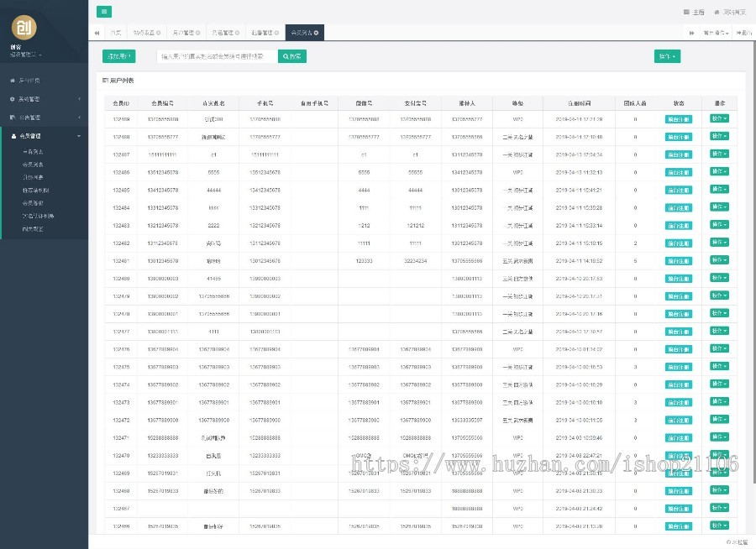Select name cell 44444 in row 132485
Viewport: 756px width, 549px height.
click(x=213, y=191)
